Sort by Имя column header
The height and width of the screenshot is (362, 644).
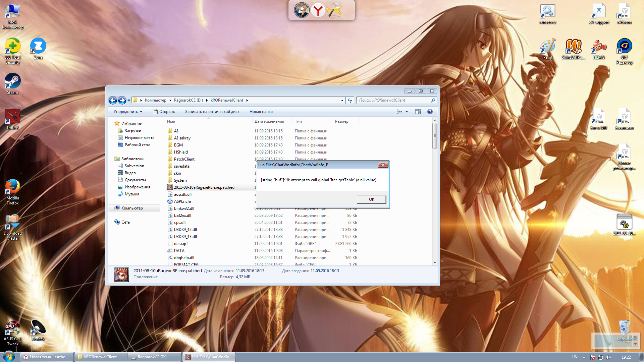tap(208, 121)
